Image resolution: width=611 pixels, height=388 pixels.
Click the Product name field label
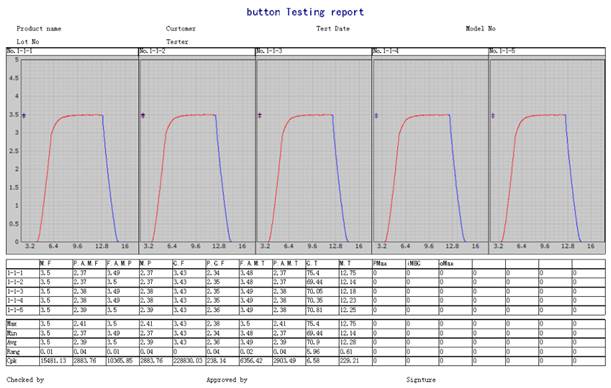pos(39,28)
